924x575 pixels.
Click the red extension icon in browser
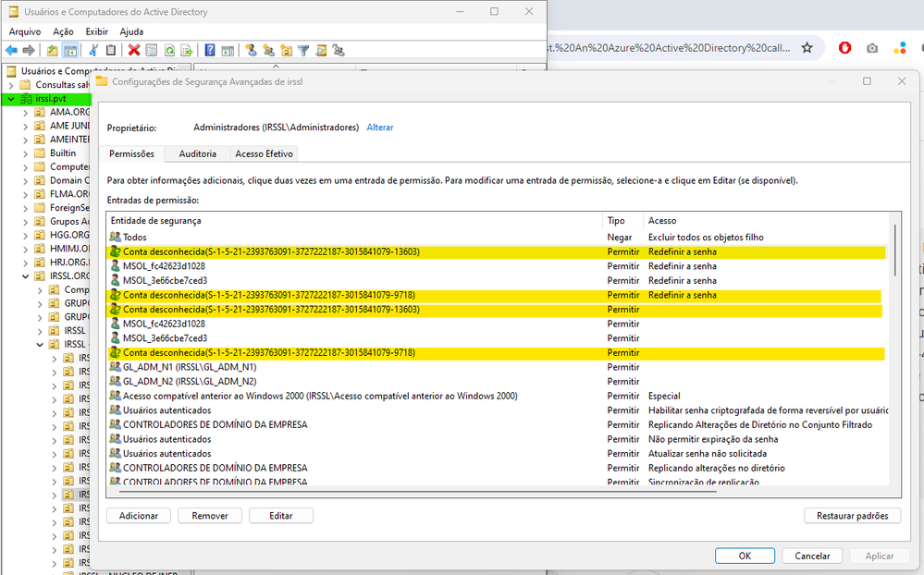(x=844, y=48)
